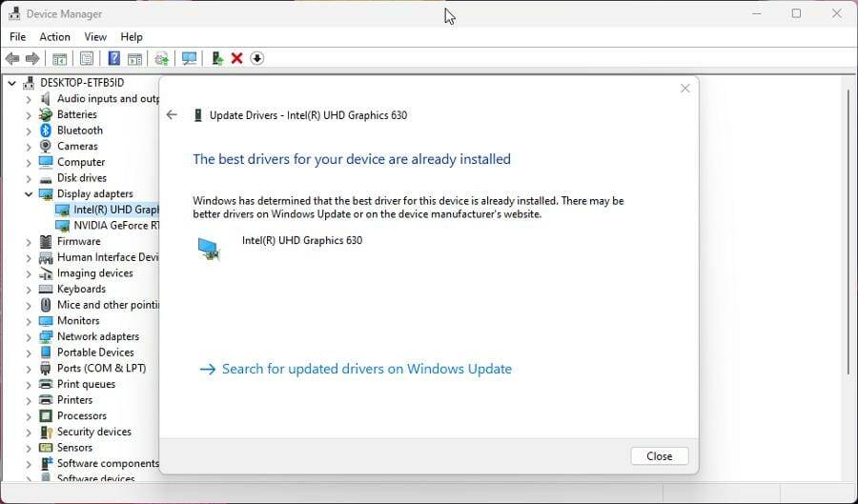Click the Intel UHD Graphics 630 adapter icon in dialog
The height and width of the screenshot is (504, 858).
[x=209, y=250]
